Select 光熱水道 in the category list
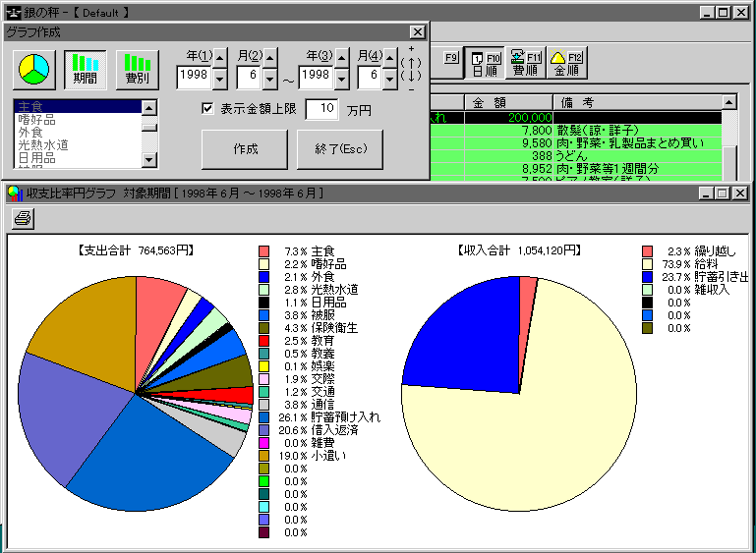This screenshot has width=756, height=553. pyautogui.click(x=78, y=145)
